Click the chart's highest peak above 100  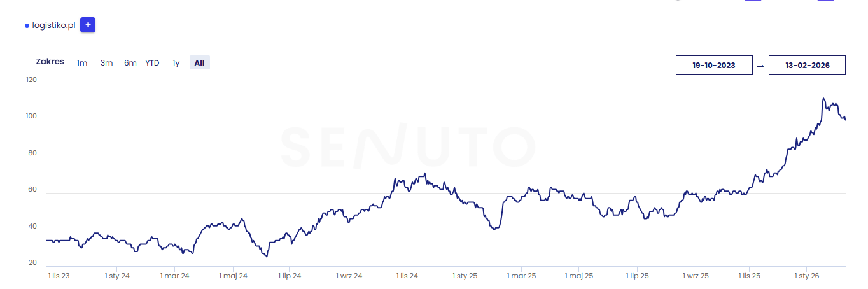[823, 99]
